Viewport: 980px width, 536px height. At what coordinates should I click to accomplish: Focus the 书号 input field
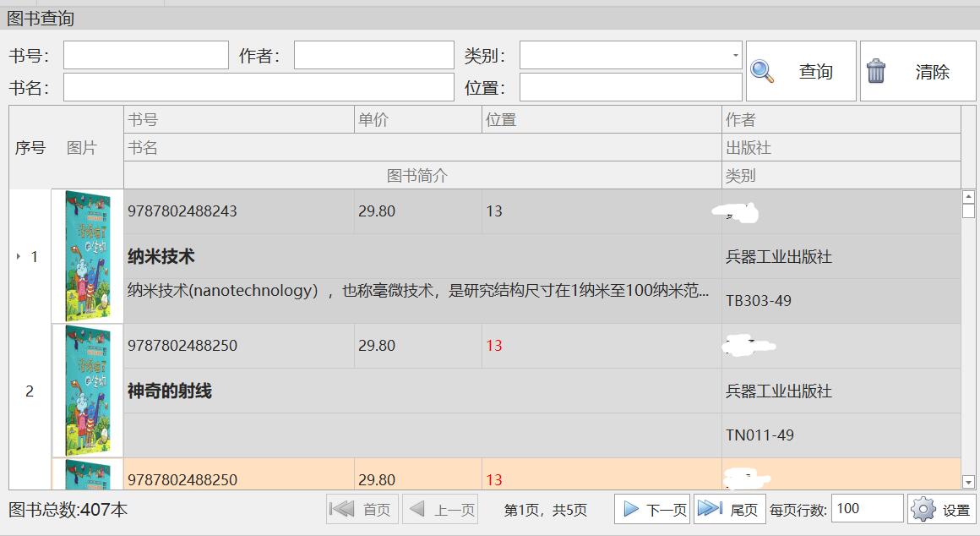[x=145, y=55]
